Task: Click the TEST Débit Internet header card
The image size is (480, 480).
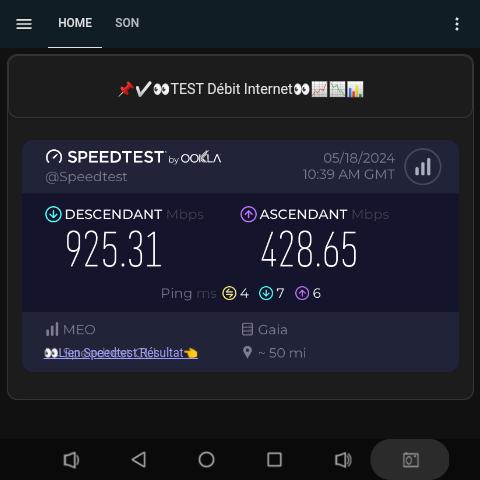Action: pyautogui.click(x=240, y=87)
